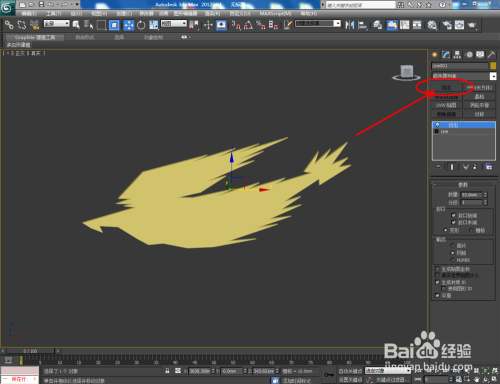Toggle the light bulb on Extrude modifier

[x=437, y=125]
